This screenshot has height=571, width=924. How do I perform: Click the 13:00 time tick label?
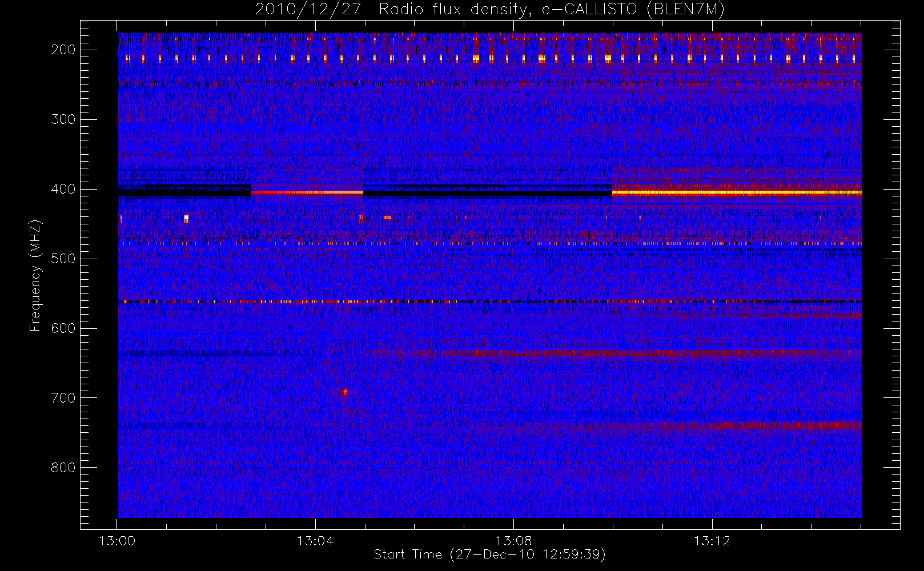117,541
